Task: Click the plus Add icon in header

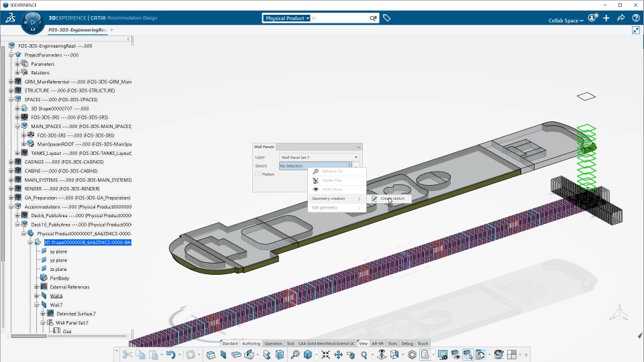Action: pos(606,17)
